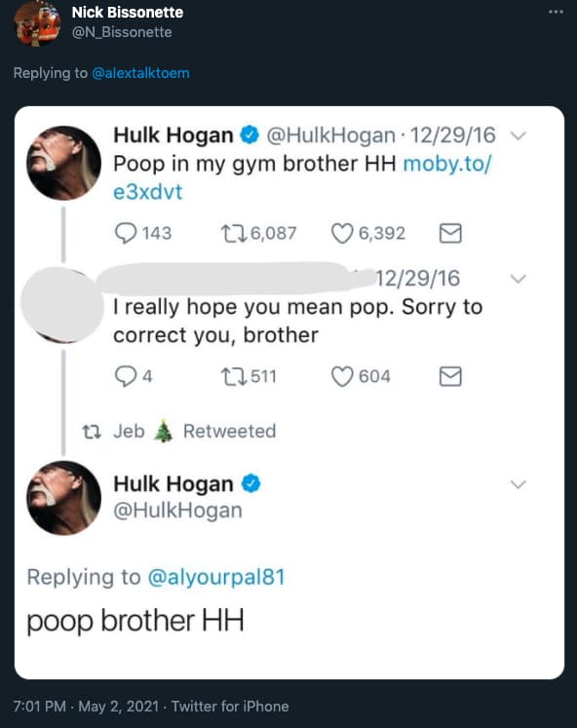The image size is (577, 728).
Task: Like the tweet with 6,392 likes
Action: coord(342,233)
